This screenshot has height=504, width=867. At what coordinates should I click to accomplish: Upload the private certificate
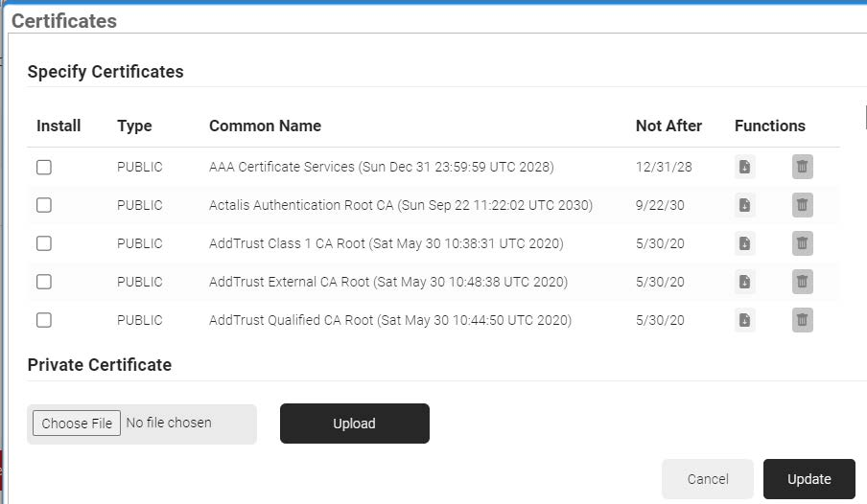point(355,424)
